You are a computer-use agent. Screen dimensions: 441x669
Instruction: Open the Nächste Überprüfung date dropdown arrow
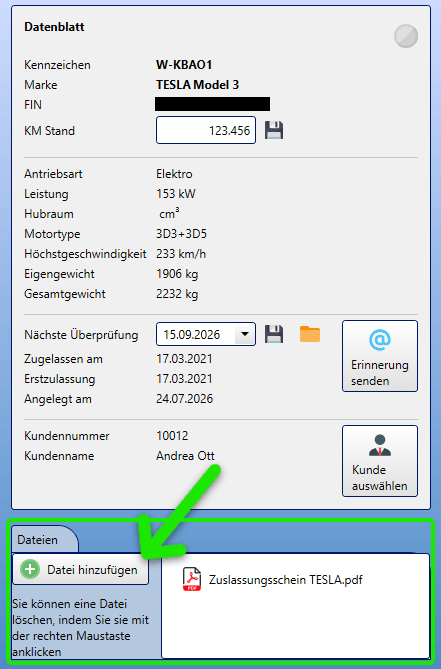click(245, 334)
